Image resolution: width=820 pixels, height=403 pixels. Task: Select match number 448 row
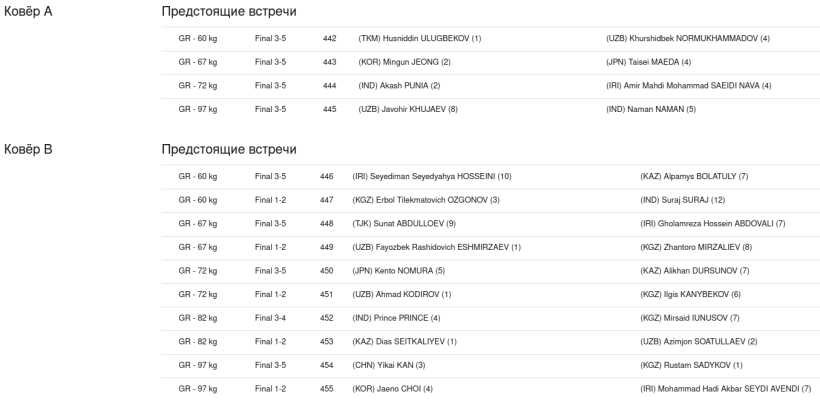tap(326, 223)
